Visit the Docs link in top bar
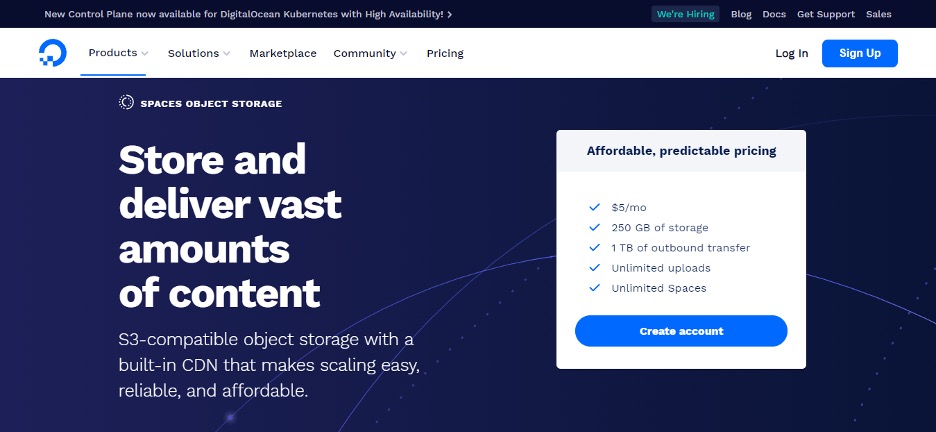 pos(774,15)
